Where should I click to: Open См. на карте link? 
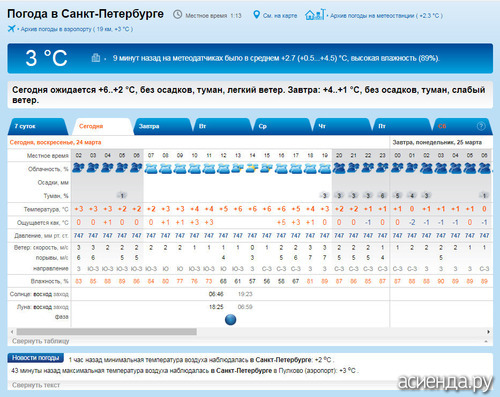tap(280, 16)
